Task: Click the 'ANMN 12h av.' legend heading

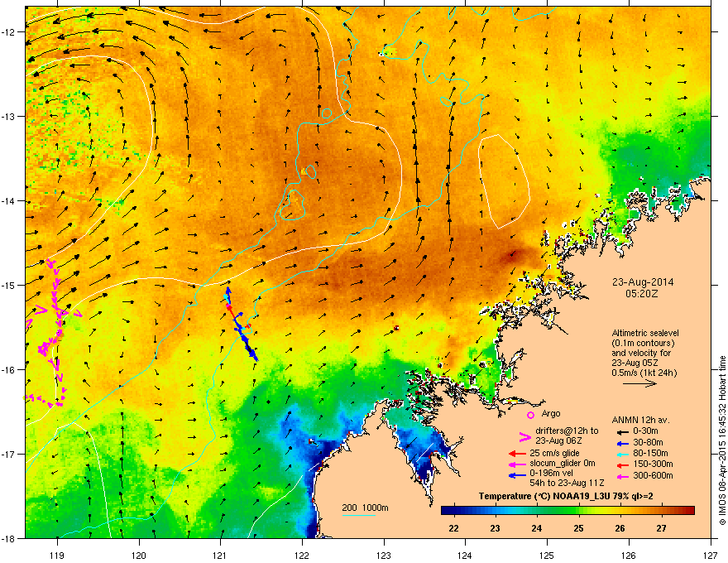Action: point(640,420)
